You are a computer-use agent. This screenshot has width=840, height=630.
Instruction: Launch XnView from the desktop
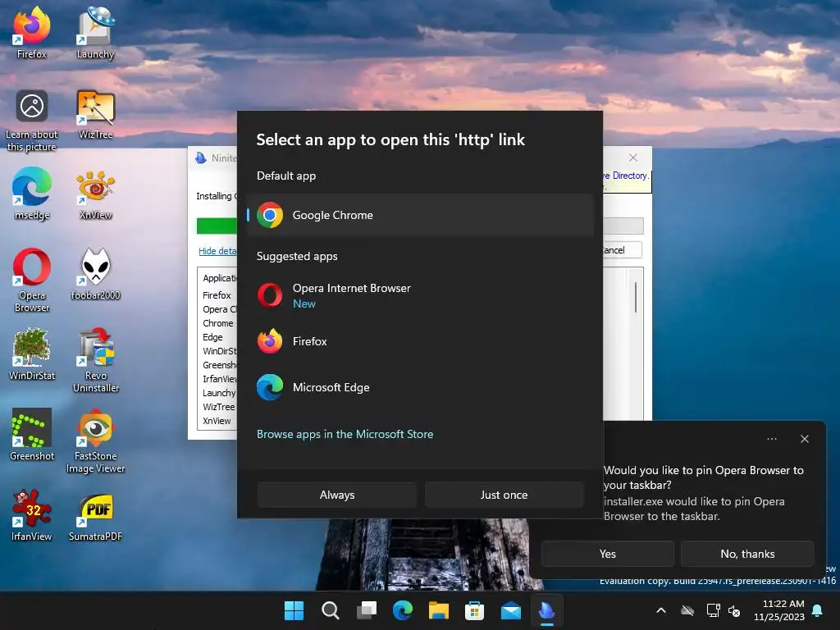(95, 194)
